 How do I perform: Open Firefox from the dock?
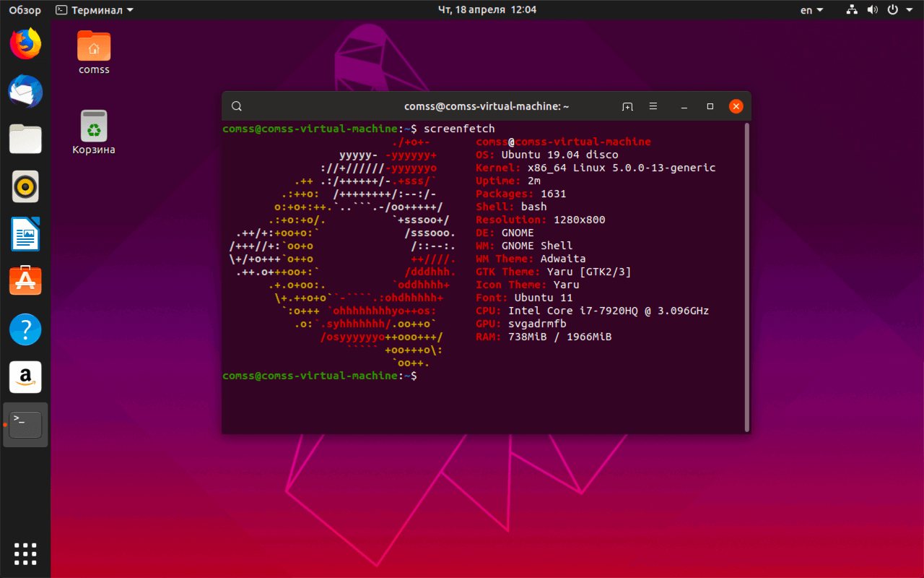click(x=25, y=44)
